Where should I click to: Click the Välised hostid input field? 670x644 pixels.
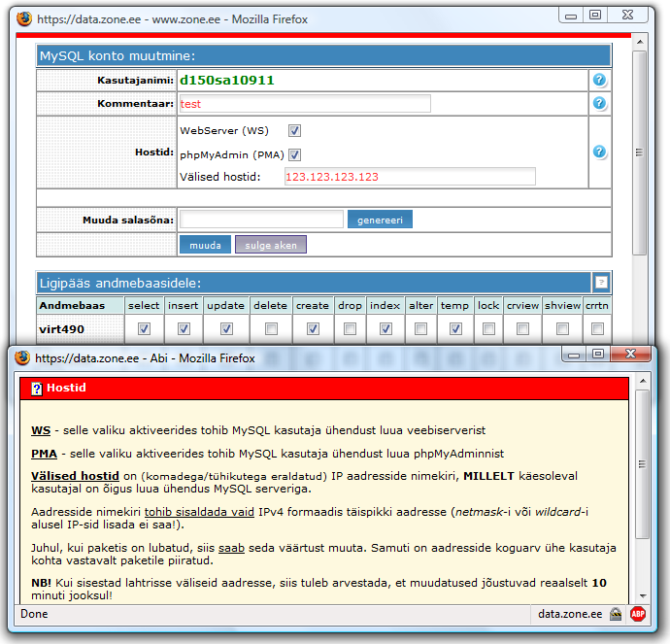point(410,177)
